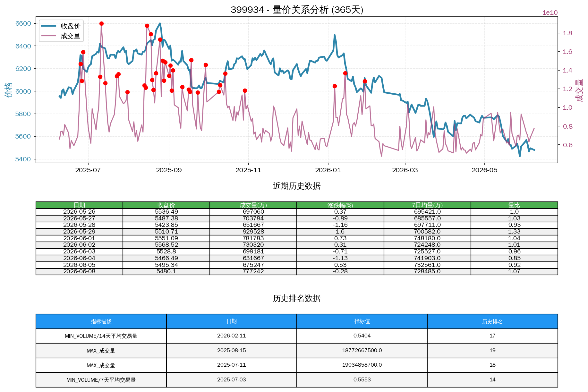The height and width of the screenshot is (392, 588).
Task: Select volume ratio cell 0.85
Action: pyautogui.click(x=514, y=258)
